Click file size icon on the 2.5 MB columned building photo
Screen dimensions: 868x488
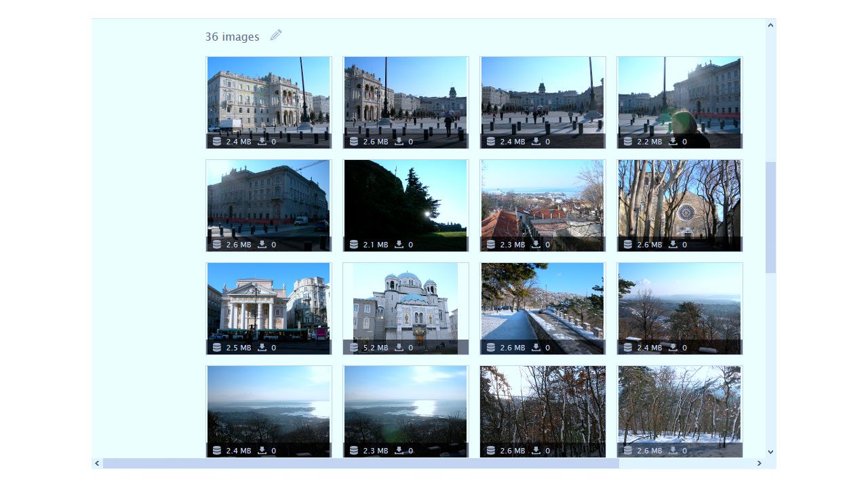click(x=217, y=348)
